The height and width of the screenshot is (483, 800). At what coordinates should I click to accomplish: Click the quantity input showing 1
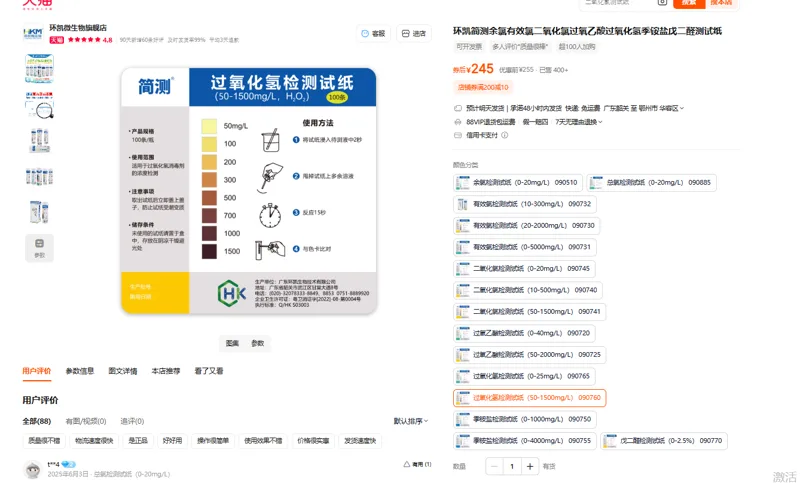pos(512,466)
